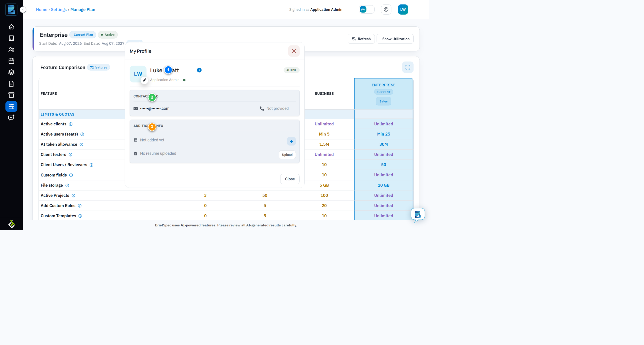Viewport: 644px width, 345px height.
Task: Add LinkedIn info with the plus button
Action: point(291,141)
